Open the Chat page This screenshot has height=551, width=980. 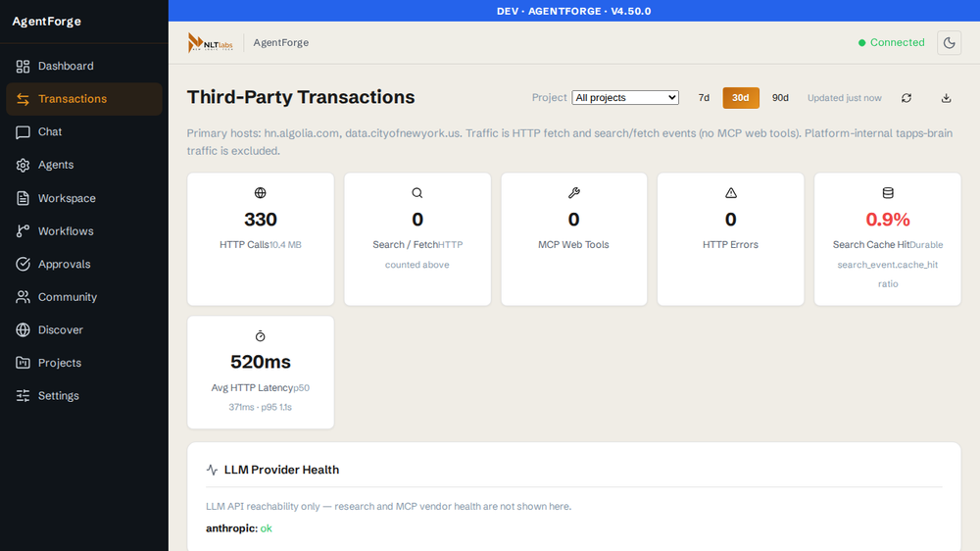pos(84,132)
